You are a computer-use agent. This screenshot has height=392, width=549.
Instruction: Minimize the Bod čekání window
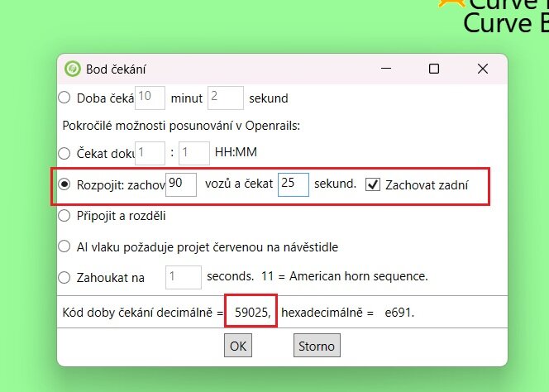(386, 69)
